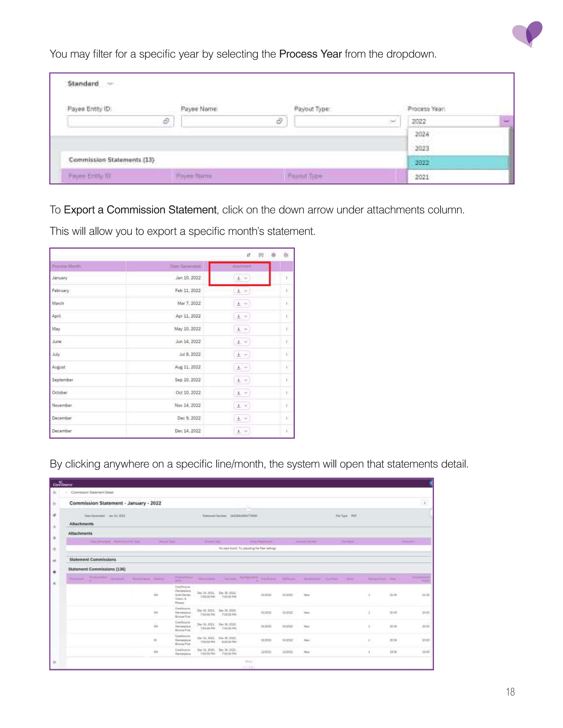Select highlighted 2022 in Process Year list
563x728 pixels.
(458, 163)
